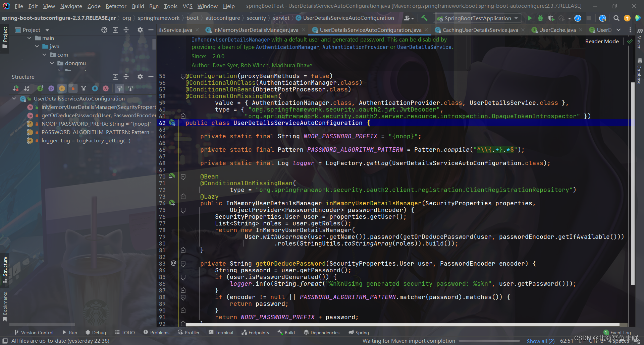Click the inspection checkmark icon in editor
Viewport: 644px width, 345px height.
[x=630, y=41]
